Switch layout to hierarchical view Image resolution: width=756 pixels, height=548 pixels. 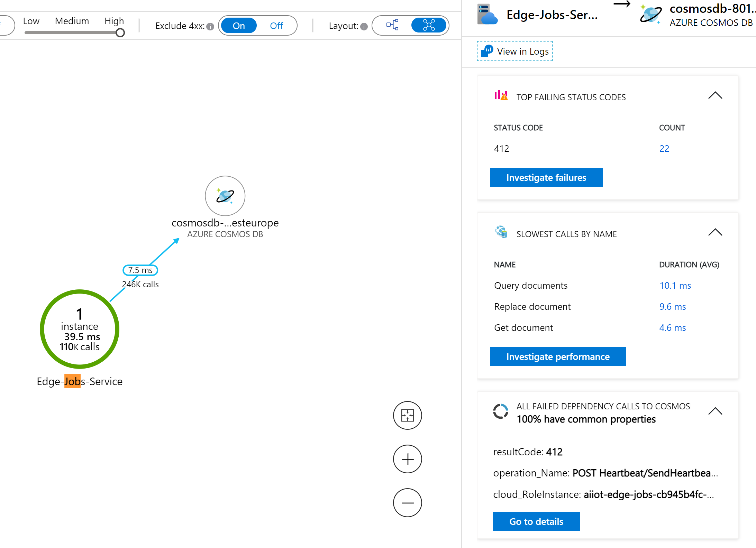392,25
